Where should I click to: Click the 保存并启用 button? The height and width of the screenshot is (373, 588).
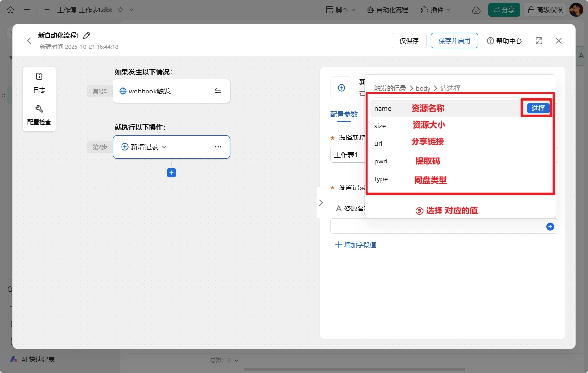click(x=454, y=41)
